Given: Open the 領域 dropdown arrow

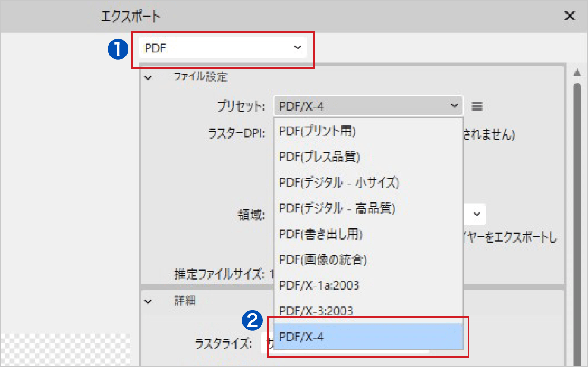Looking at the screenshot, I should pyautogui.click(x=476, y=214).
